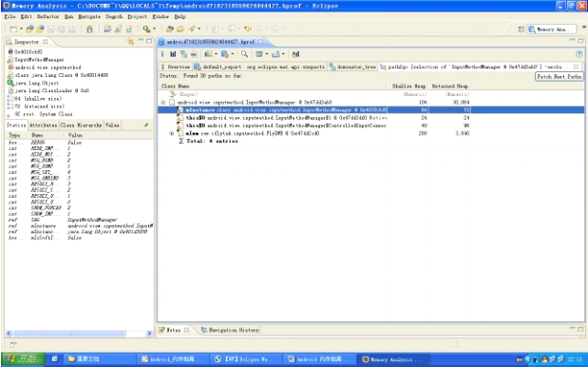Click the back navigation arrow in main toolbar
Image resolution: width=588 pixels, height=367 pixels.
pyautogui.click(x=259, y=29)
